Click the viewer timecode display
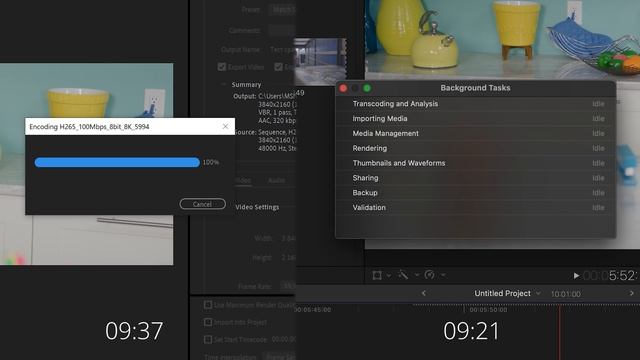 click(x=611, y=276)
